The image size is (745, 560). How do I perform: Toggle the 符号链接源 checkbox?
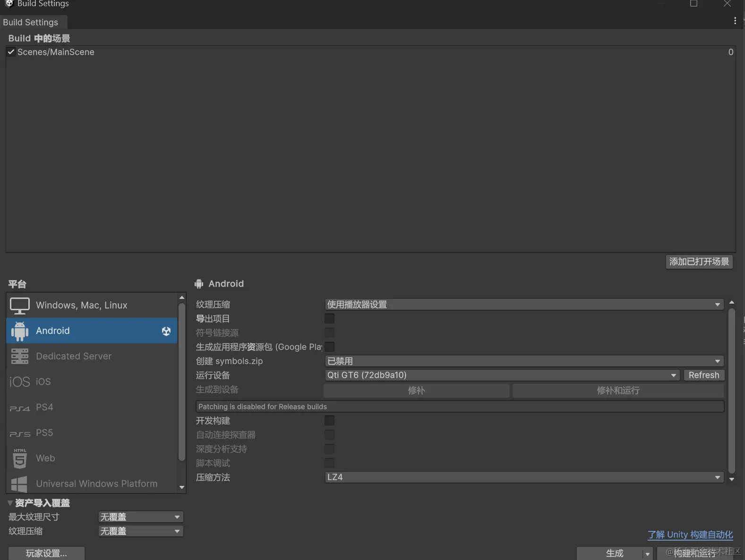[x=329, y=333]
